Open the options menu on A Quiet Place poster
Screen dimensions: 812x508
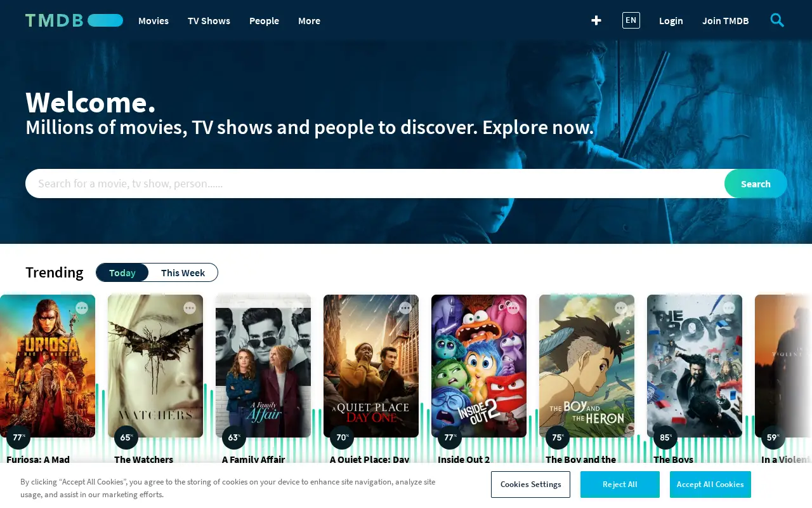pos(405,308)
